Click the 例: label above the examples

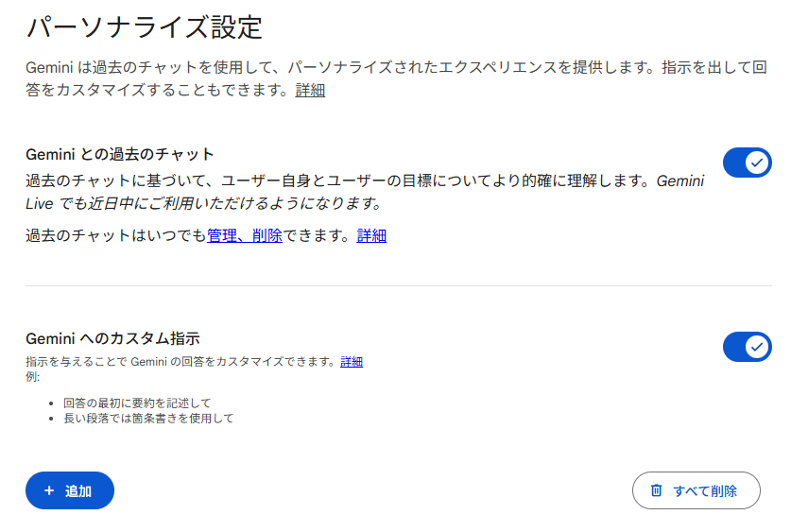(x=33, y=377)
